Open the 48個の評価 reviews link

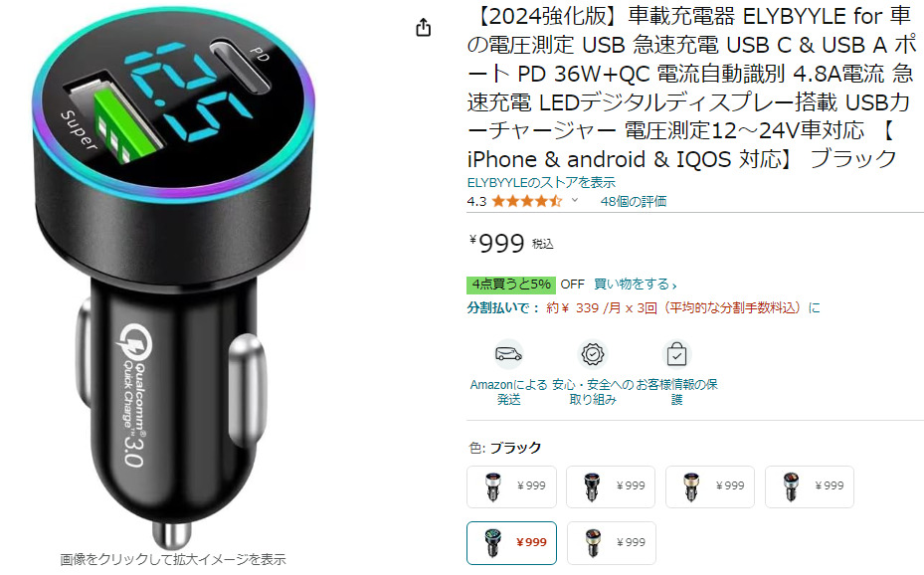pyautogui.click(x=634, y=202)
